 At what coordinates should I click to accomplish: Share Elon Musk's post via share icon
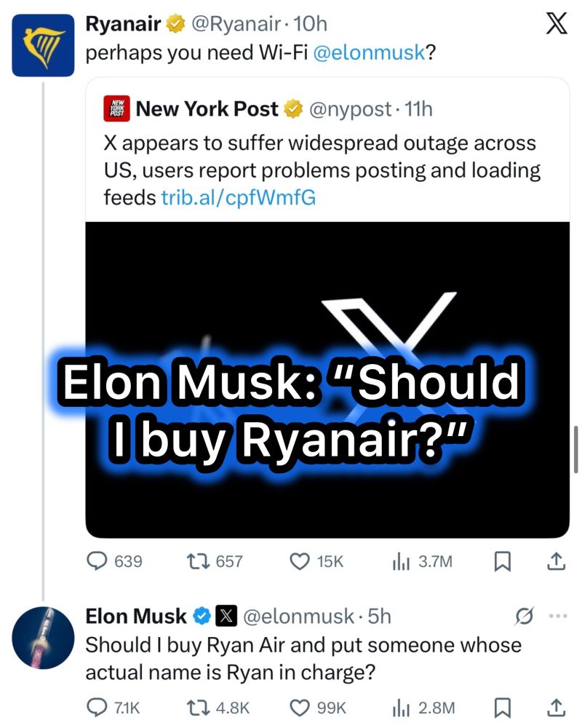click(555, 706)
